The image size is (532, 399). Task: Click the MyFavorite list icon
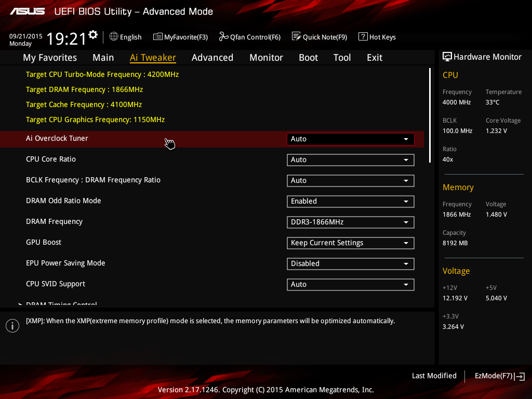158,37
